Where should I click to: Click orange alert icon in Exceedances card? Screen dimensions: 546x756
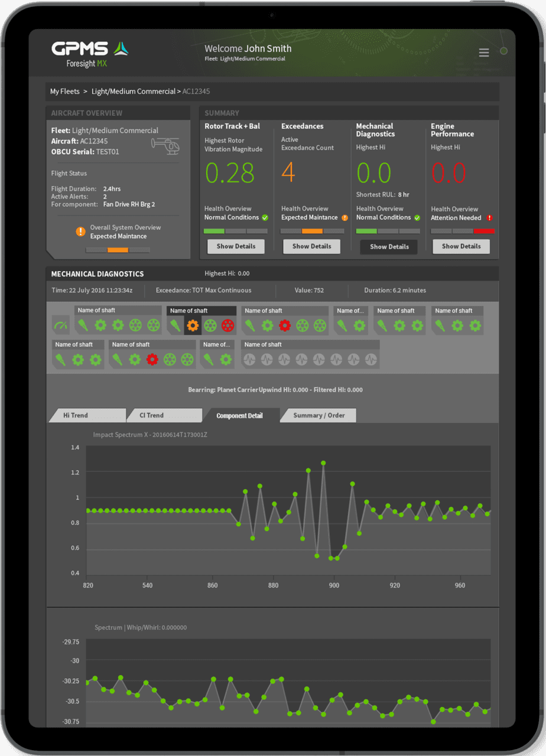click(x=344, y=217)
